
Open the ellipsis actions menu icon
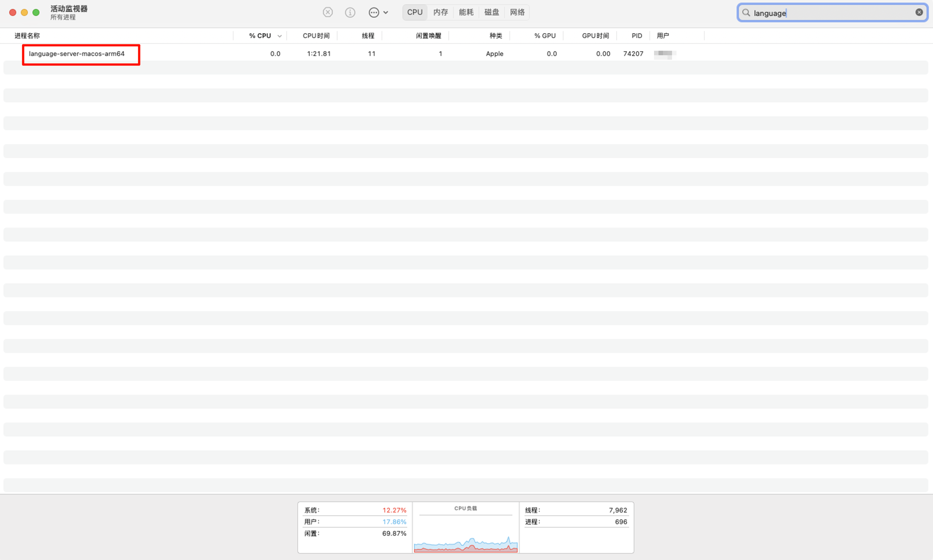(x=373, y=13)
